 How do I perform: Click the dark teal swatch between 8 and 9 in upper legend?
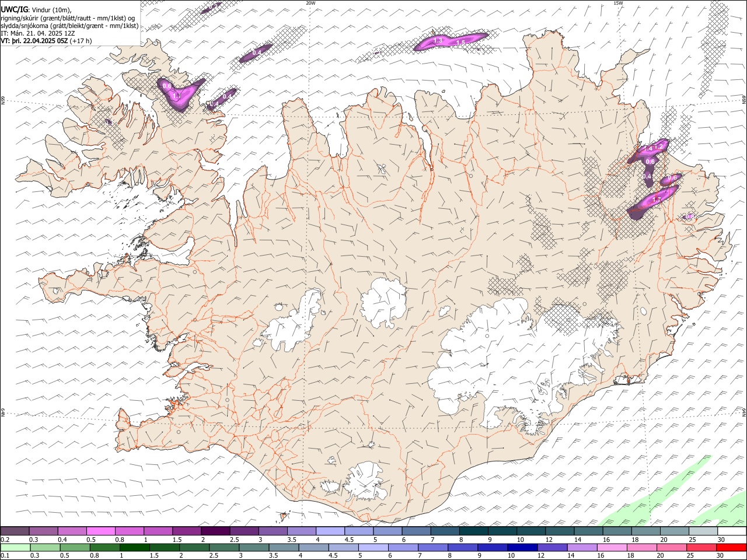[473, 531]
